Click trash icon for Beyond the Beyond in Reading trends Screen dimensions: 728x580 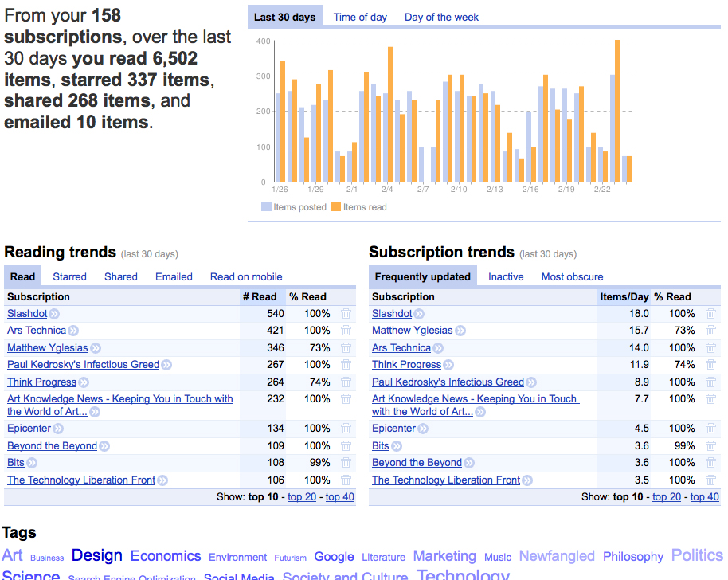click(346, 446)
